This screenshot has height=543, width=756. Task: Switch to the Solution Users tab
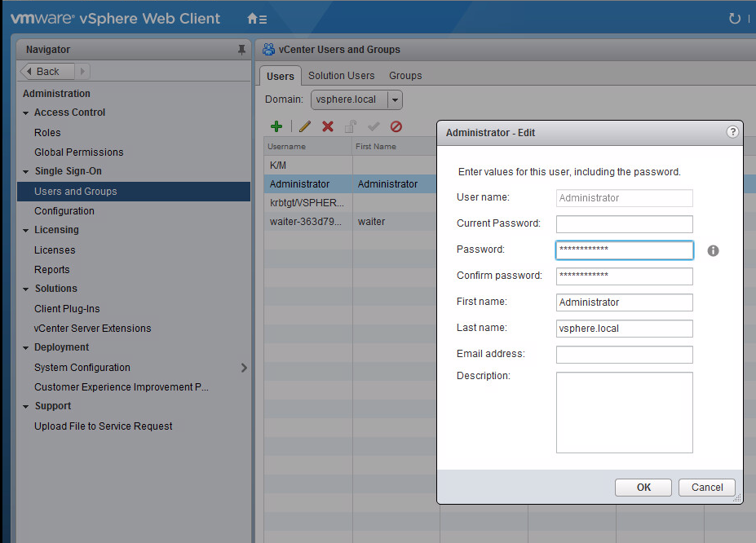pos(342,75)
